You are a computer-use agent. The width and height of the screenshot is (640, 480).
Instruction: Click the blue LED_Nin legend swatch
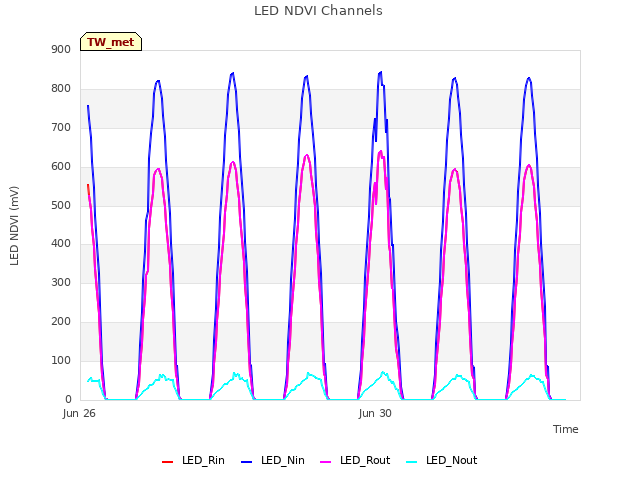(247, 462)
